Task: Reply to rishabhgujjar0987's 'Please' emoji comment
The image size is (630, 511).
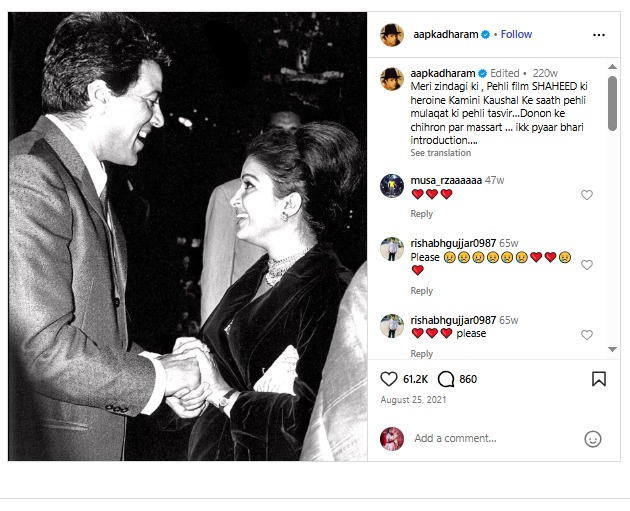Action: tap(421, 291)
